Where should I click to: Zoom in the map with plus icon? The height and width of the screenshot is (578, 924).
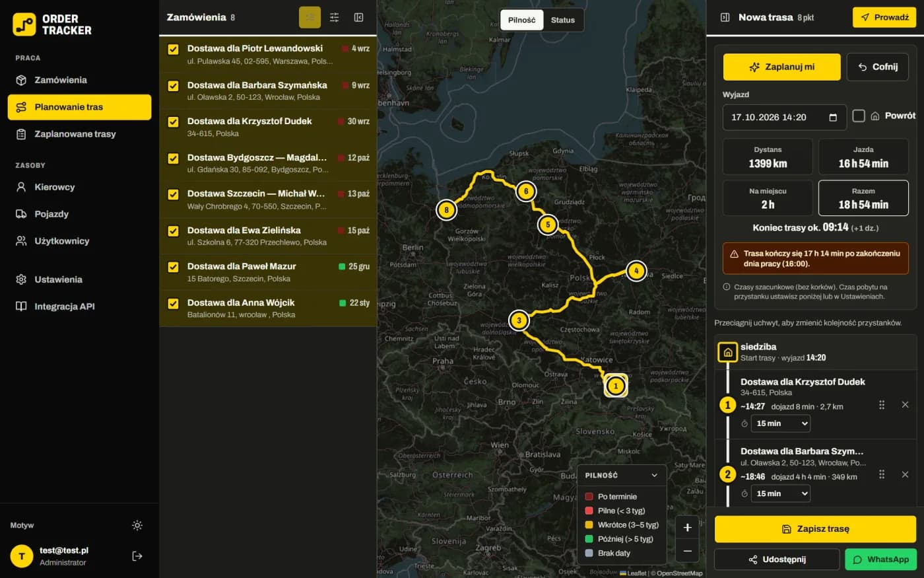687,527
